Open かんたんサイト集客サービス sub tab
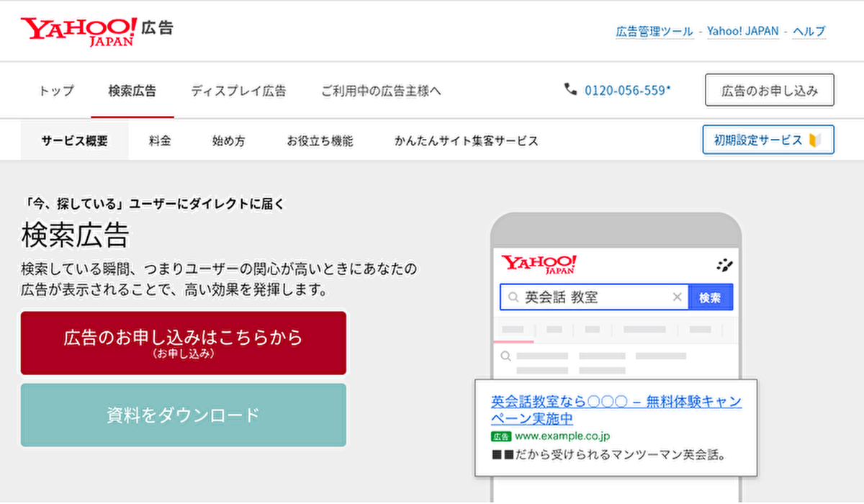 tap(467, 141)
